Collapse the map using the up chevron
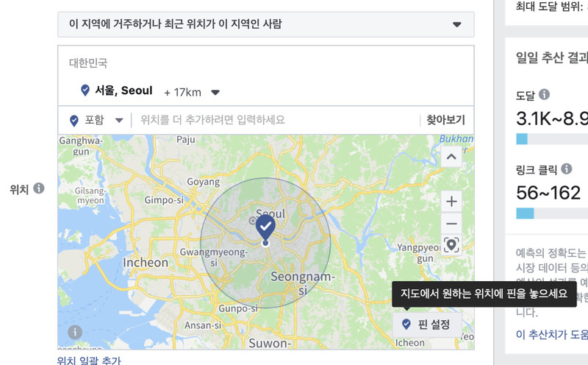This screenshot has width=588, height=365. tap(451, 157)
